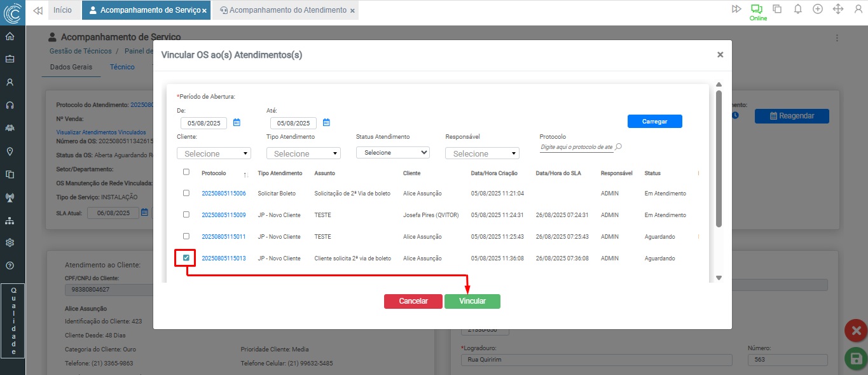
Task: Open the Até date calendar picker icon
Action: click(x=326, y=123)
